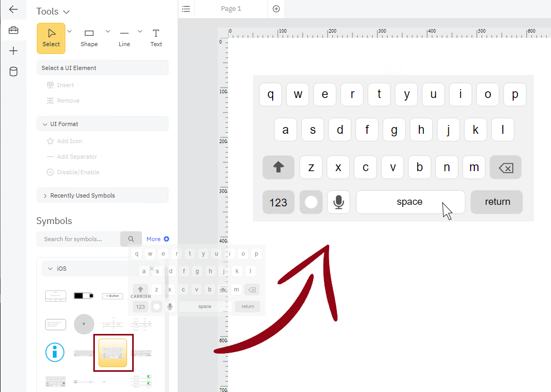Open the toolbox panel from the far-left sidebar
Viewport: 551px width, 392px height.
13,30
